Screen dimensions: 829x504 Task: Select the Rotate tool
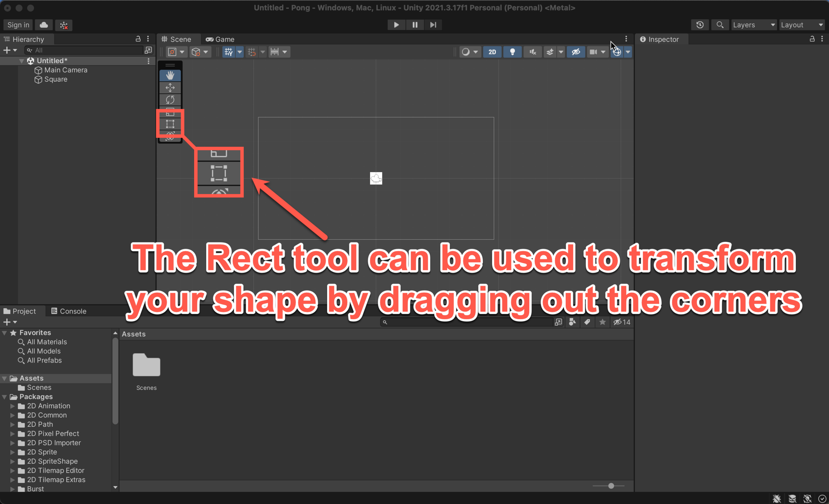170,100
